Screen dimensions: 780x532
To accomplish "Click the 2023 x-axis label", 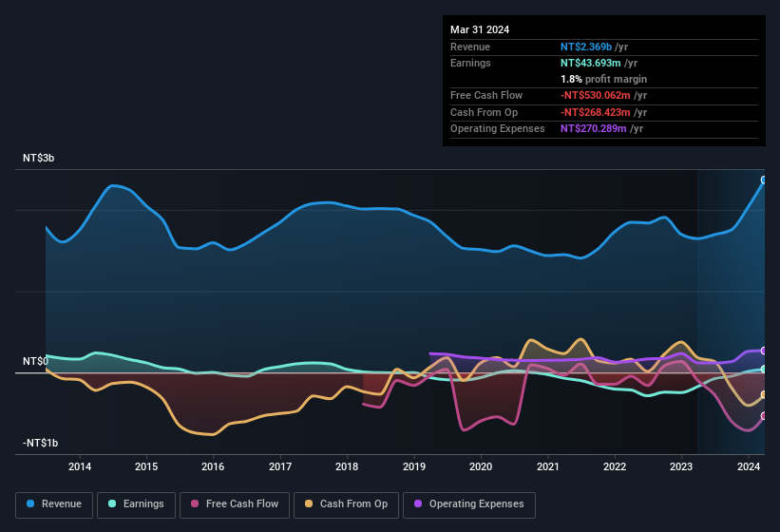I will (681, 466).
